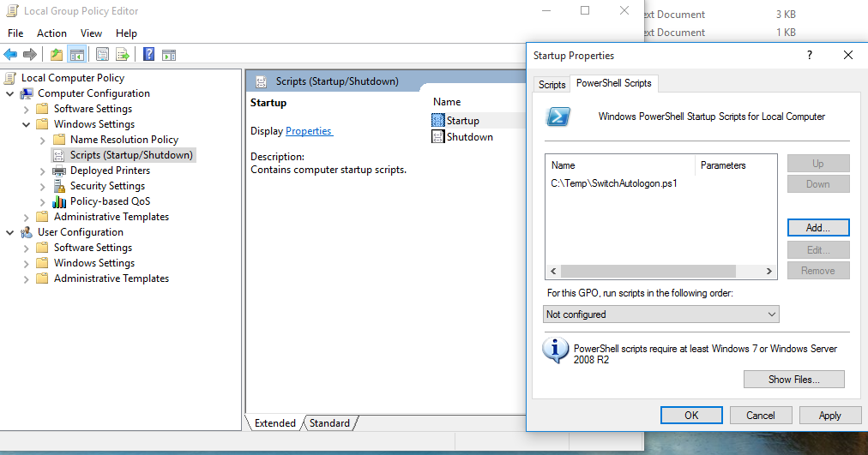Click the Apply button
Screen dimensions: 868x455
(829, 416)
